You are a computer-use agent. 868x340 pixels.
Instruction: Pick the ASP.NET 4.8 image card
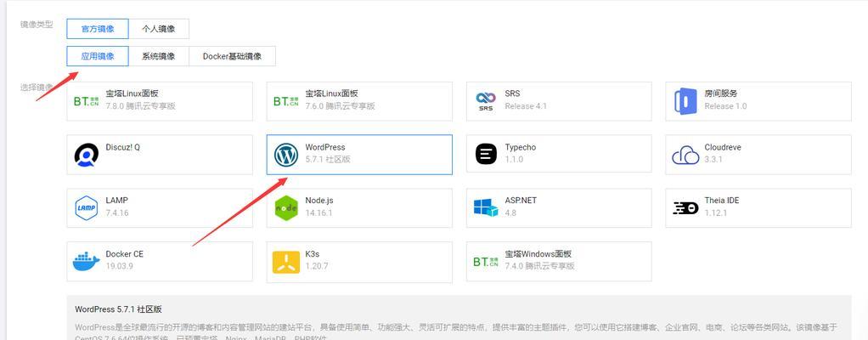coord(559,207)
